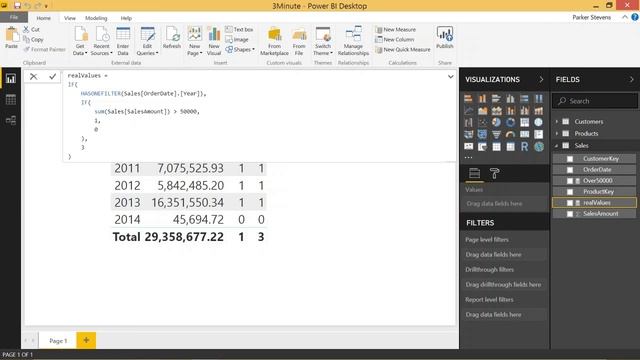This screenshot has height=360, width=640.
Task: Pick the Slicer visualization
Action: point(482,147)
